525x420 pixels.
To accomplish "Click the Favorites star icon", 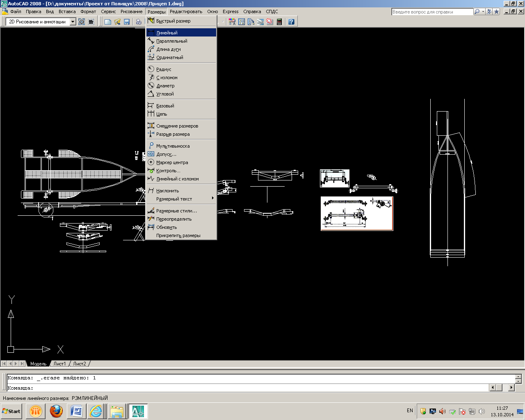I will [x=496, y=11].
